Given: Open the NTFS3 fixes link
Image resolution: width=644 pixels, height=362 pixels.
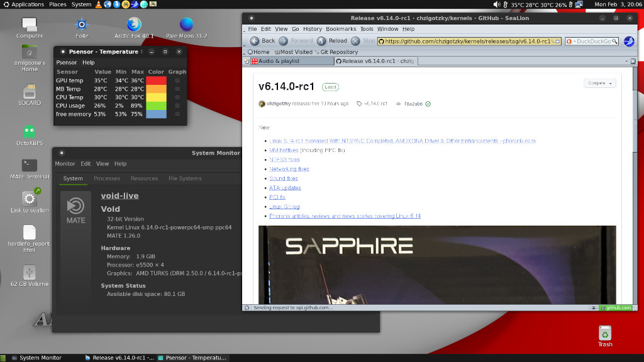Looking at the screenshot, I should pos(284,160).
